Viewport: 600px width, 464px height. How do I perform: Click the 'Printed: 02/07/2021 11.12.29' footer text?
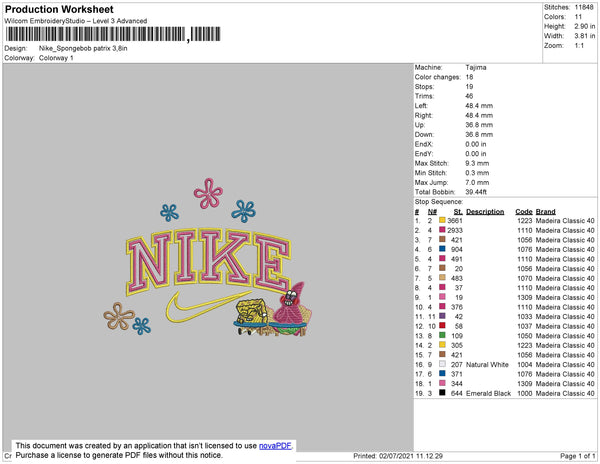coord(398,456)
